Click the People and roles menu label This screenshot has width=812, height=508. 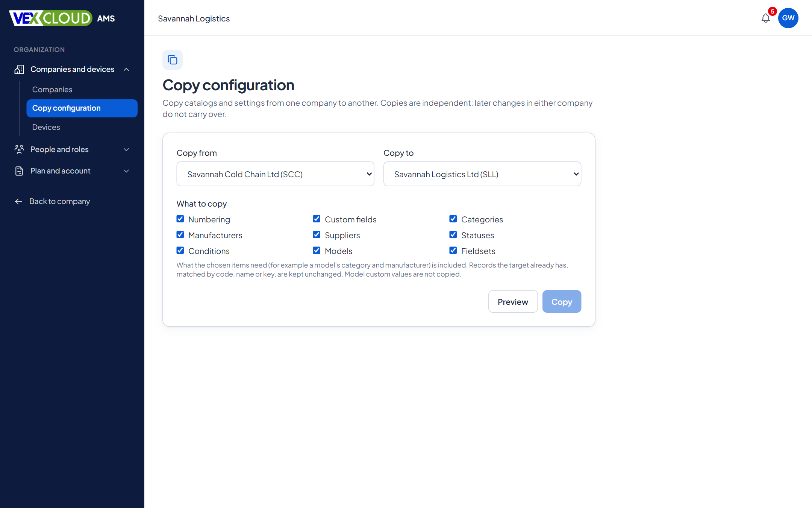click(x=59, y=149)
